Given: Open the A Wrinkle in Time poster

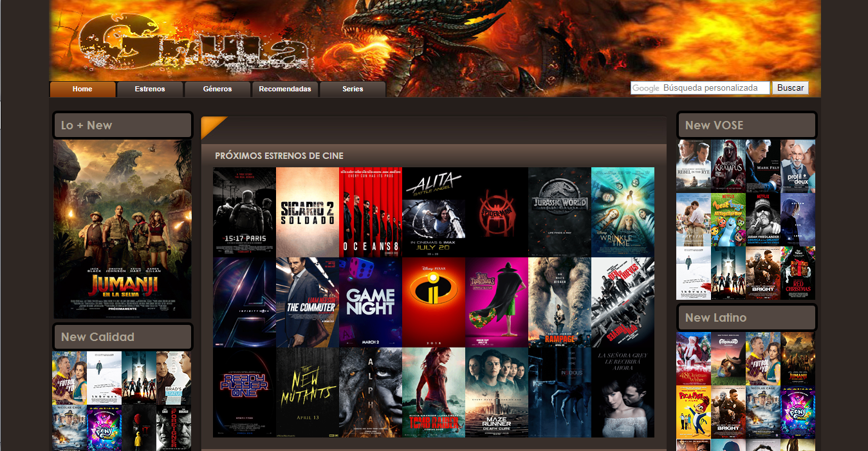Looking at the screenshot, I should [x=623, y=212].
